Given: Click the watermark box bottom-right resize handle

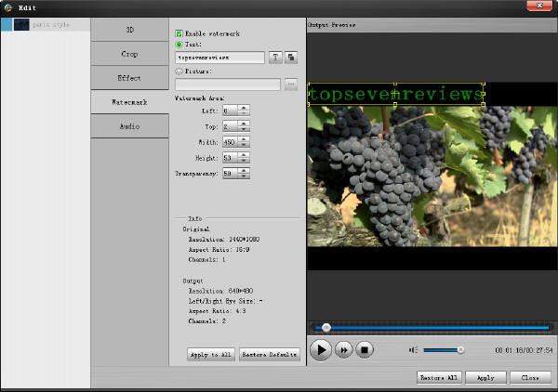Looking at the screenshot, I should coord(483,104).
